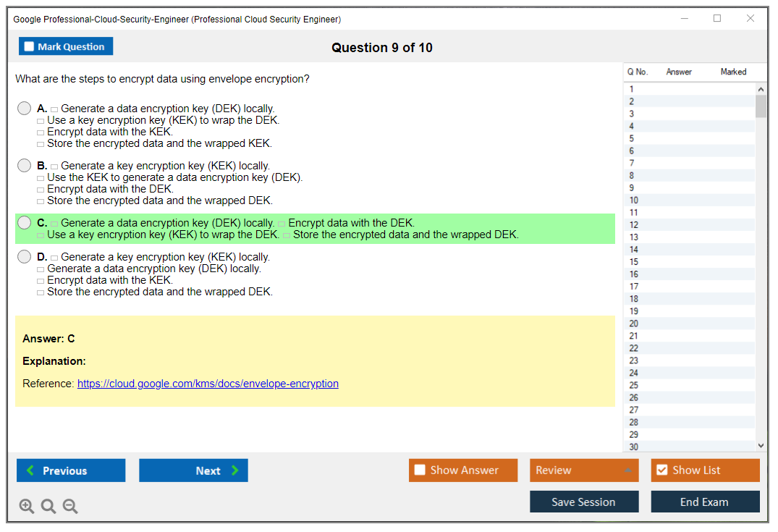Expand the Review dropdown arrow
This screenshot has width=778, height=532.
click(627, 470)
